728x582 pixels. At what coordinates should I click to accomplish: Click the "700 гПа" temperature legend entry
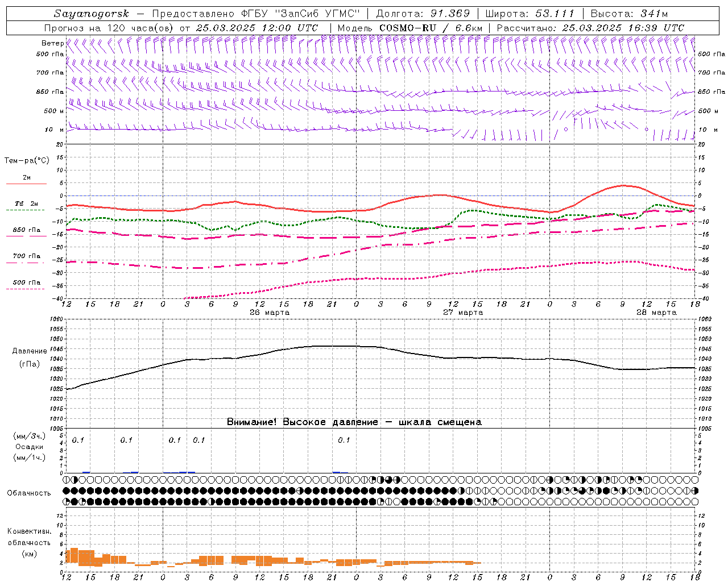tap(26, 256)
